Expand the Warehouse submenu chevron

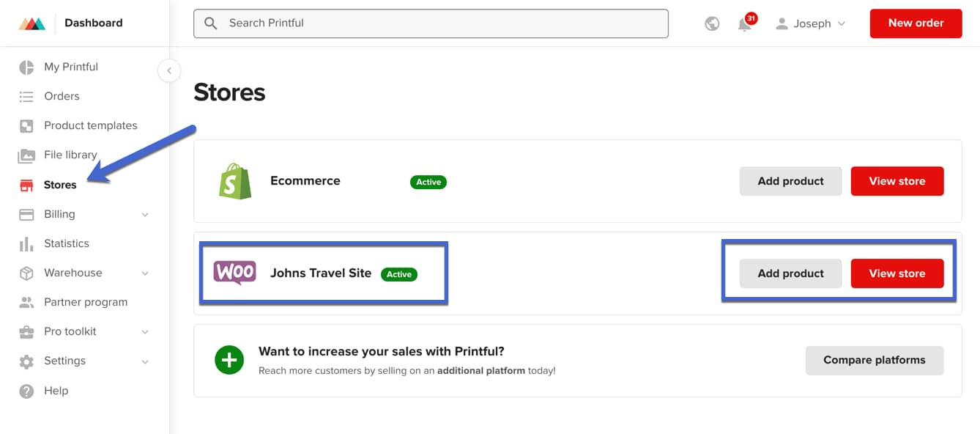tap(145, 273)
